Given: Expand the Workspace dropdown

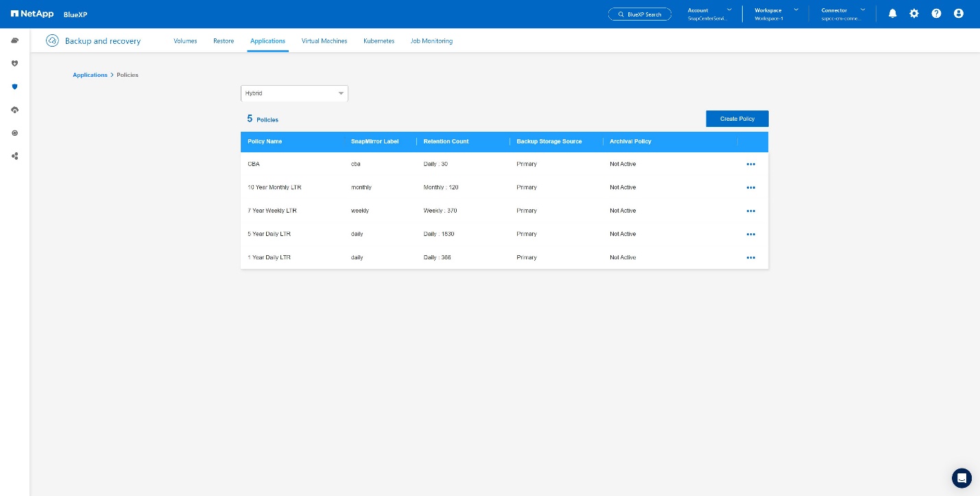Looking at the screenshot, I should point(776,14).
